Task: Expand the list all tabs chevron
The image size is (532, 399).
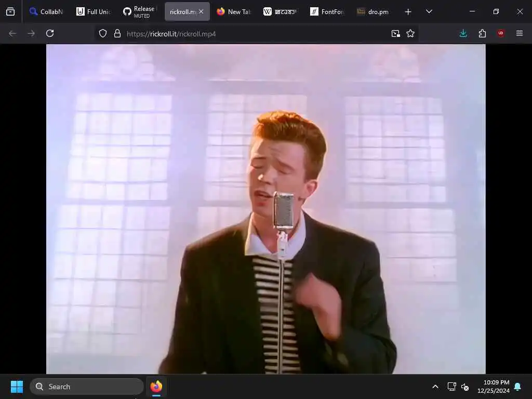Action: point(429,11)
